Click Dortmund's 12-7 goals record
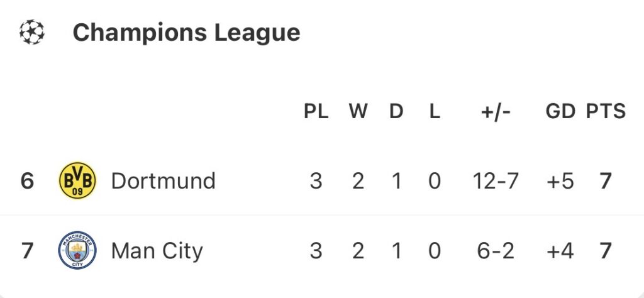Viewport: 644px width, 298px height. (496, 181)
